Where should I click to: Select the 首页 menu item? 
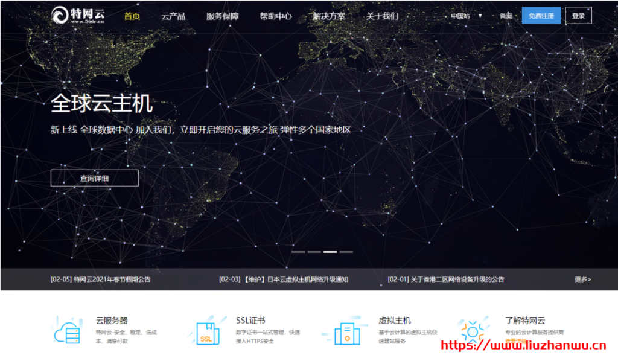click(132, 16)
